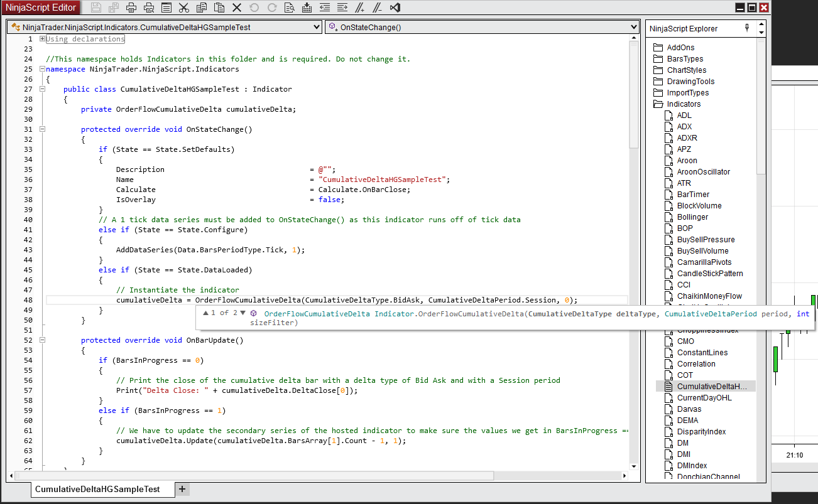Open the script in Visual Studio

[x=395, y=8]
